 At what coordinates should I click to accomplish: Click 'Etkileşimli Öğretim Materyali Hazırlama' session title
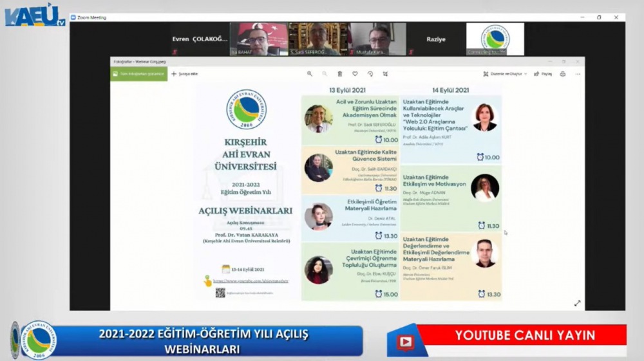click(x=370, y=205)
